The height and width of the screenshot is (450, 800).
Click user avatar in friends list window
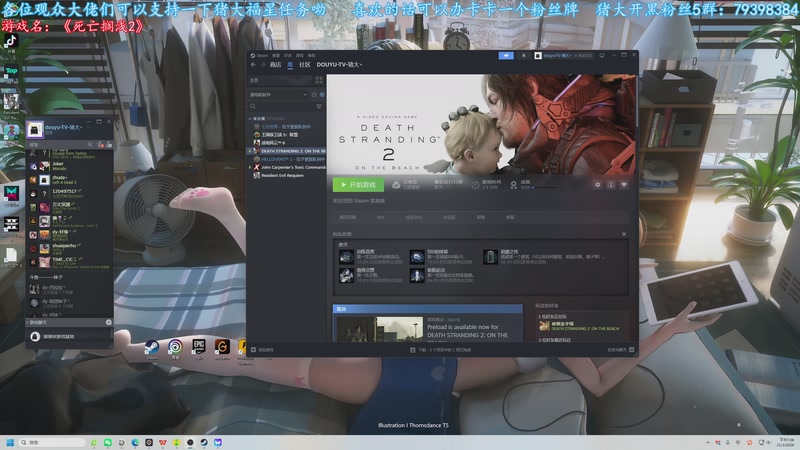click(35, 130)
